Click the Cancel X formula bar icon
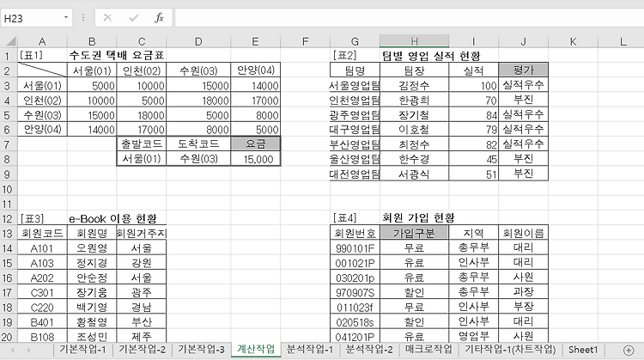This screenshot has height=360, width=644. click(107, 18)
